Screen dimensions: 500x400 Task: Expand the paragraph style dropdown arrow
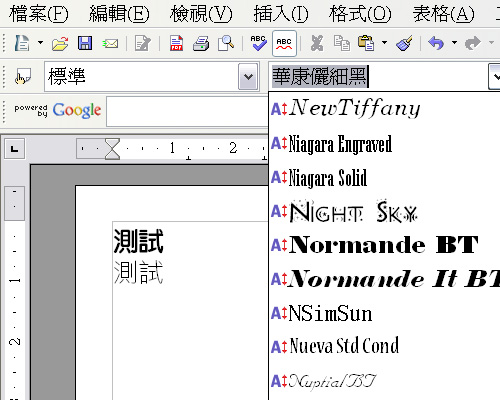click(248, 76)
